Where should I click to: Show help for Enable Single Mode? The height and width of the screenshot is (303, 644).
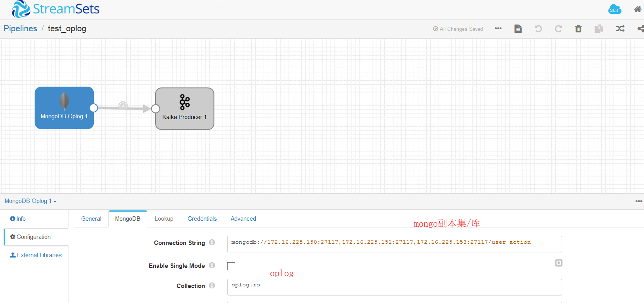(212, 265)
